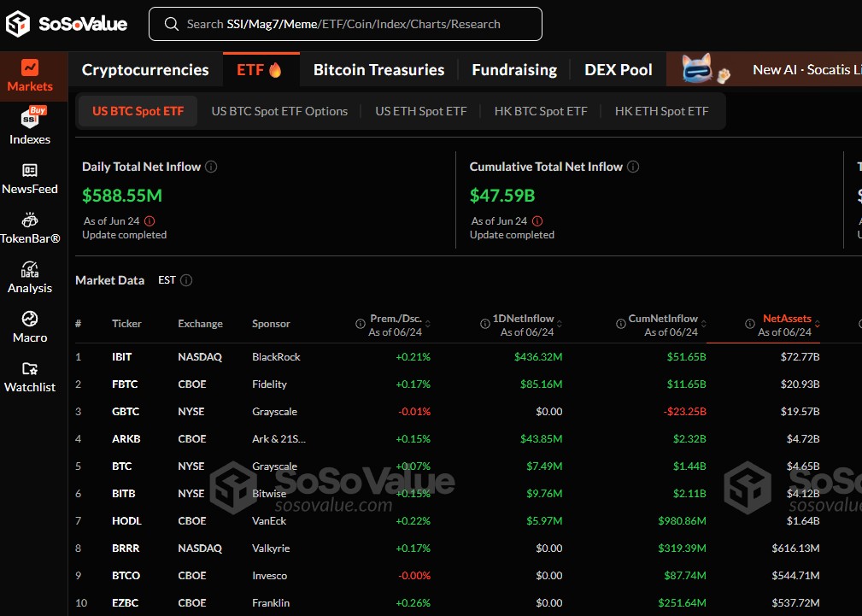Image resolution: width=862 pixels, height=616 pixels.
Task: Click the red alert icon under Cumulative Total Net Inflow
Action: (537, 221)
